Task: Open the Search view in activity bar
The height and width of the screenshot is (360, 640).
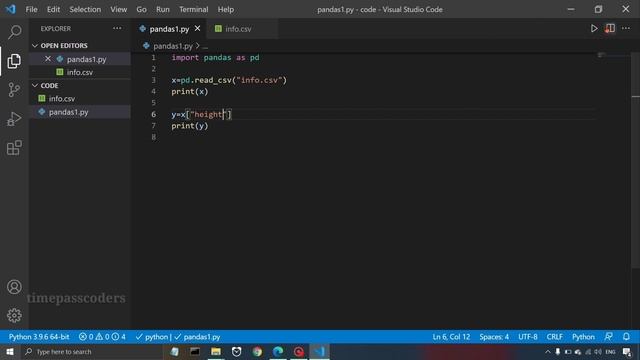Action: 14,32
